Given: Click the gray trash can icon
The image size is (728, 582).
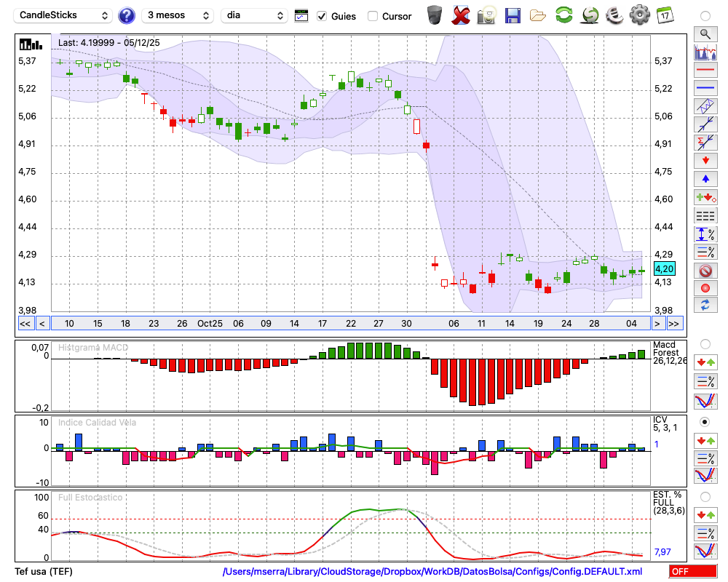Looking at the screenshot, I should 435,15.
